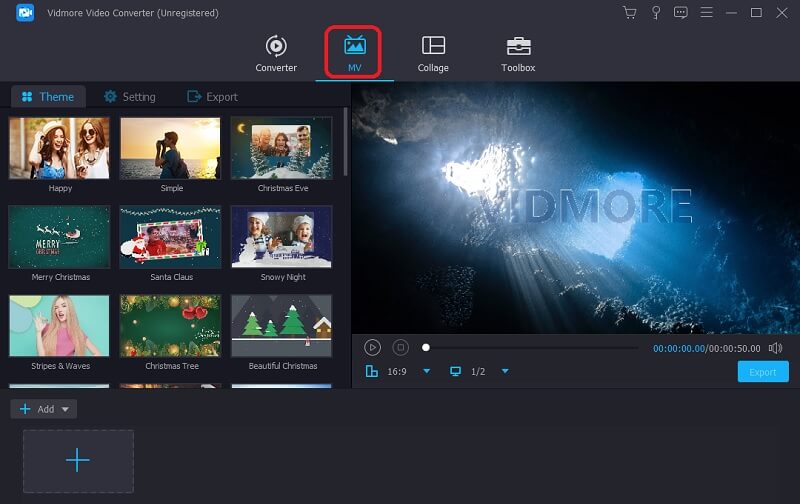Open the Add files dropdown arrow
The width and height of the screenshot is (800, 504).
tap(65, 409)
